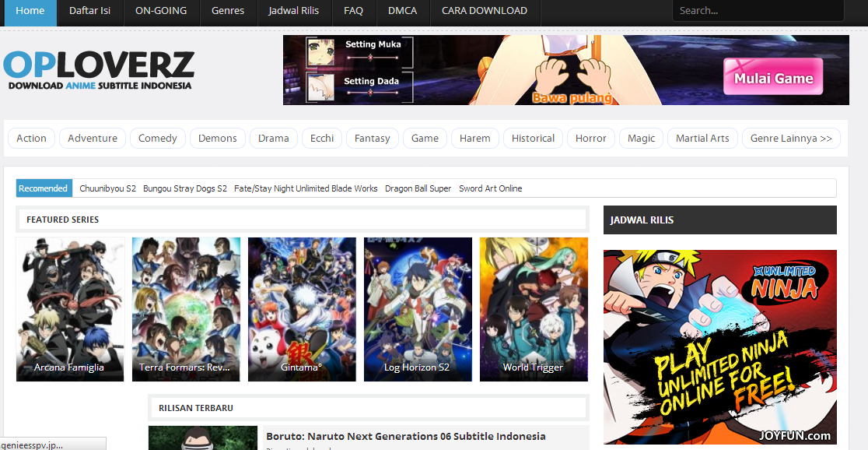Open the ON-GOING menu item
The image size is (868, 450).
tap(160, 11)
